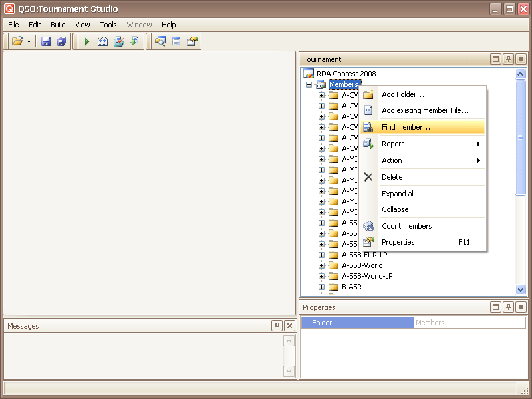Toggle the Properties panel auto-hide pin
Screen dimensions: 532x399
(x=508, y=307)
